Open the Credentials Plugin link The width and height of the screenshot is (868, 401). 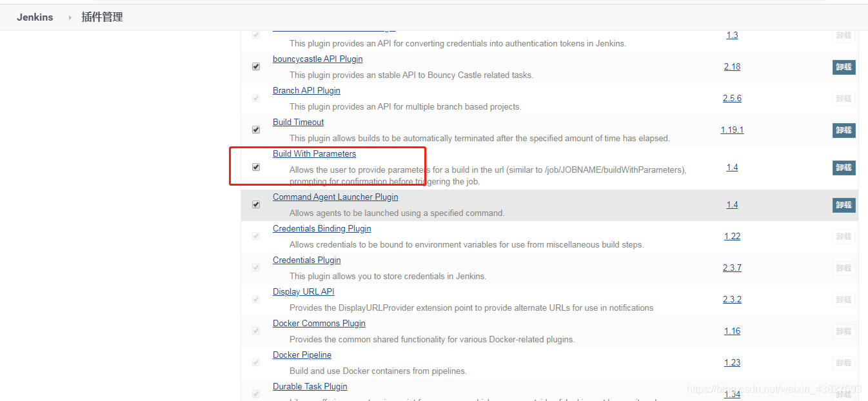[x=306, y=260]
